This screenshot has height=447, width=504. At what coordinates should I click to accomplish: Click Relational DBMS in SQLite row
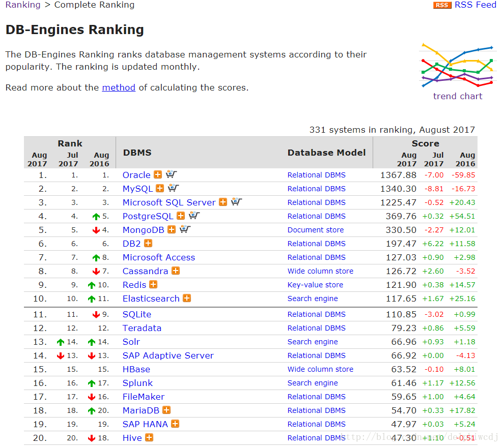pos(317,314)
